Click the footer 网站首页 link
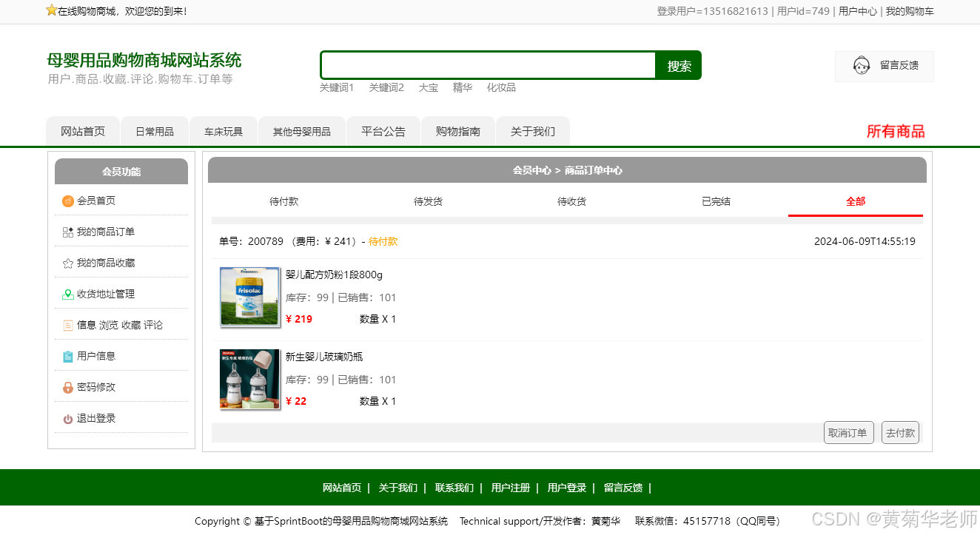This screenshot has width=980, height=535. click(x=342, y=488)
